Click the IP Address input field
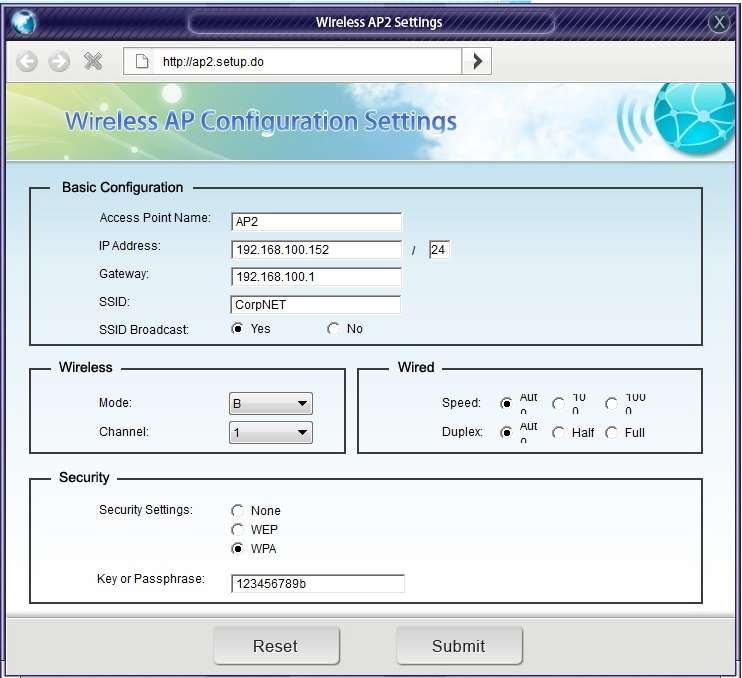Screen dimensions: 742x678 pyautogui.click(x=316, y=249)
